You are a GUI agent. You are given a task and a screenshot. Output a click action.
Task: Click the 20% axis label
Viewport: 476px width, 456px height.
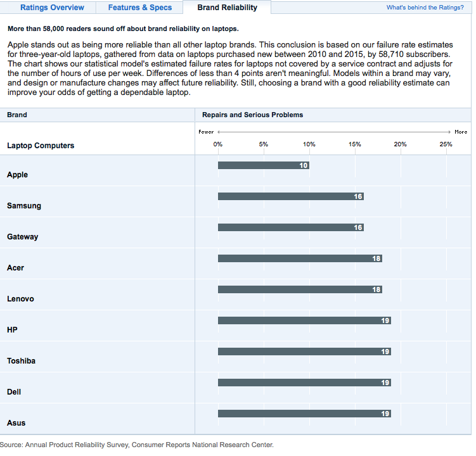[x=400, y=144]
